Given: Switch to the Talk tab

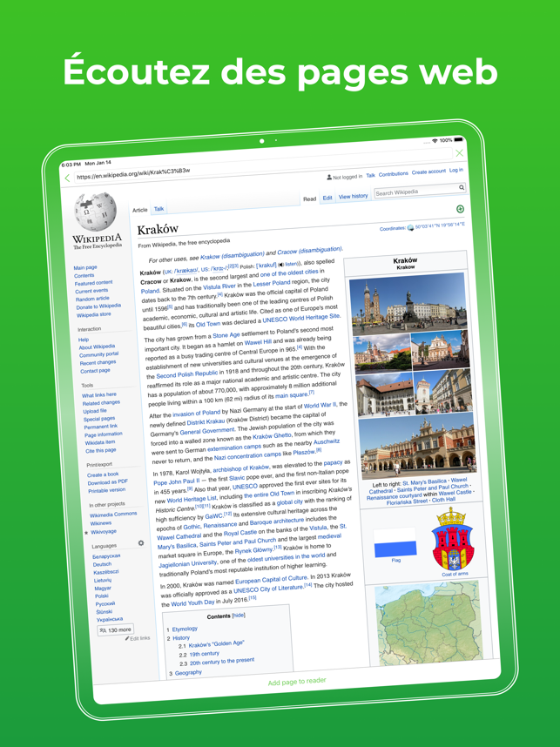Looking at the screenshot, I should (x=159, y=209).
